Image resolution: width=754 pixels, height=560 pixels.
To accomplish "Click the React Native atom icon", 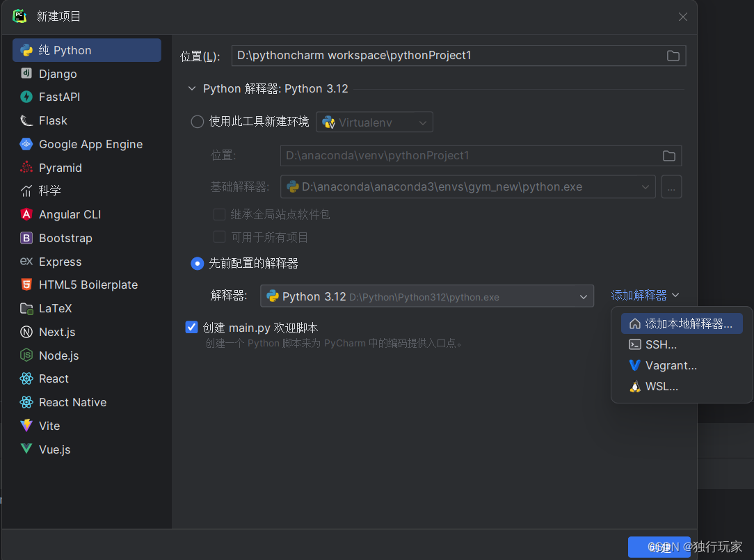I will [26, 402].
